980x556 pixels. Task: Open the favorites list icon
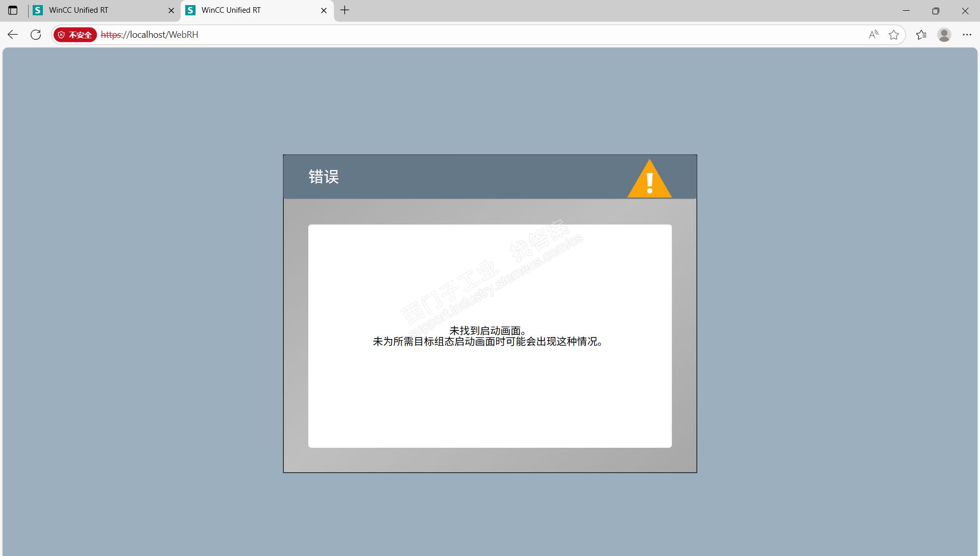click(x=921, y=35)
